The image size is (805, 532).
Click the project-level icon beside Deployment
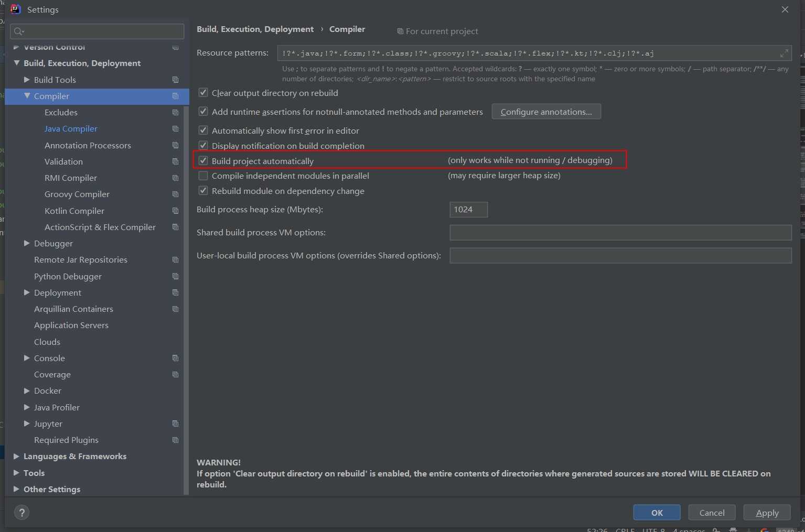click(x=176, y=292)
